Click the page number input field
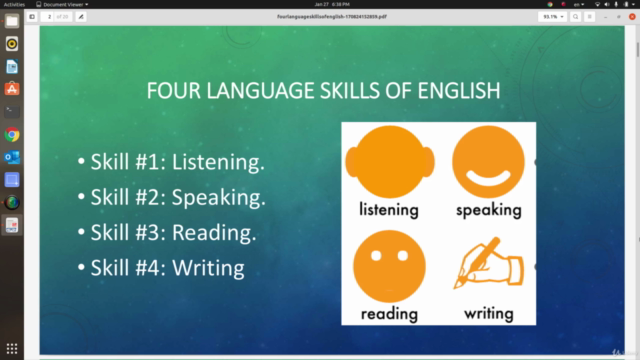Screen dimensions: 640x360 point(47,17)
